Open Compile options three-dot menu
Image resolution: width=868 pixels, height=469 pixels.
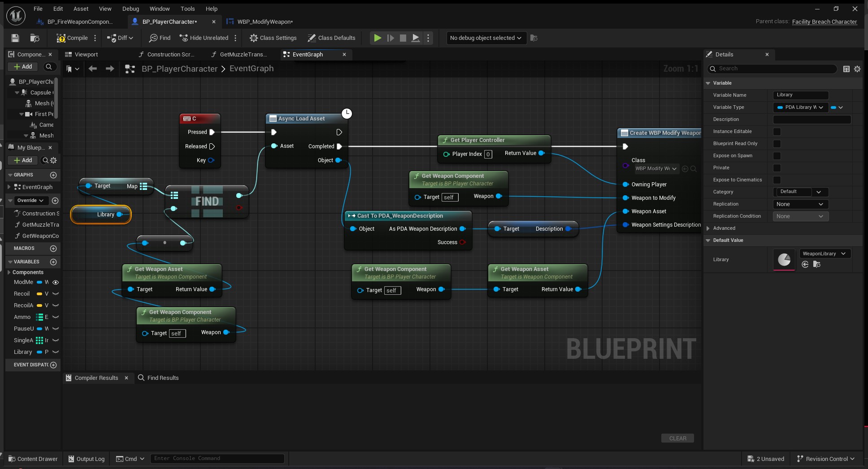(95, 38)
